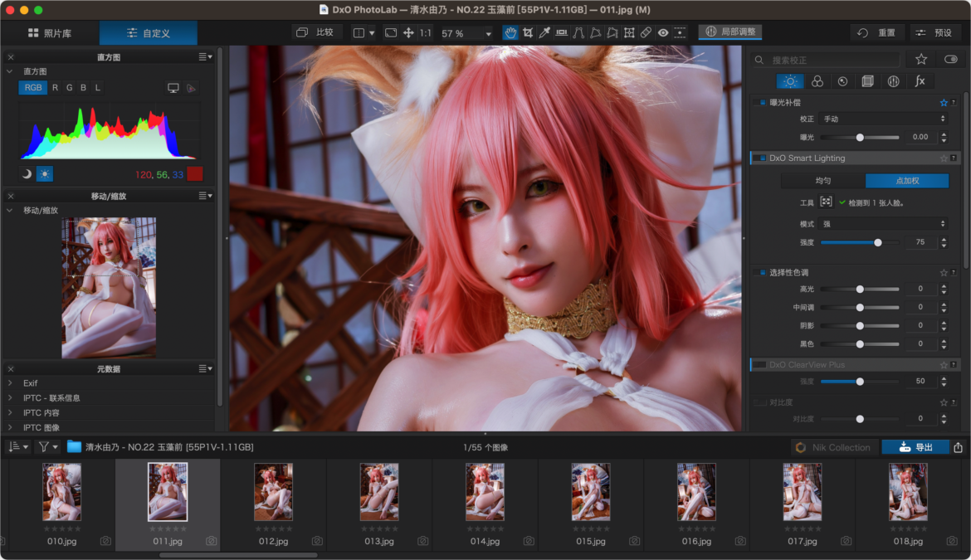Image resolution: width=971 pixels, height=560 pixels.
Task: Click the 导出 export button
Action: pyautogui.click(x=915, y=447)
